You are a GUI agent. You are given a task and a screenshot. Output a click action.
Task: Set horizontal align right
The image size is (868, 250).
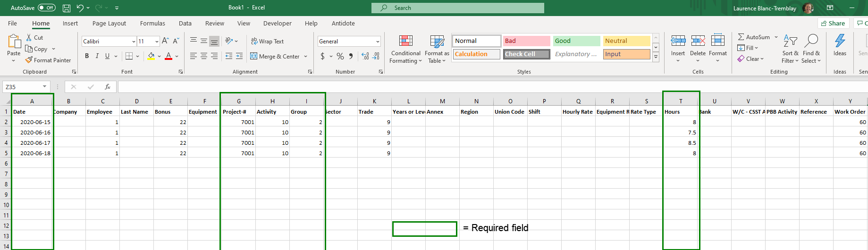(214, 56)
